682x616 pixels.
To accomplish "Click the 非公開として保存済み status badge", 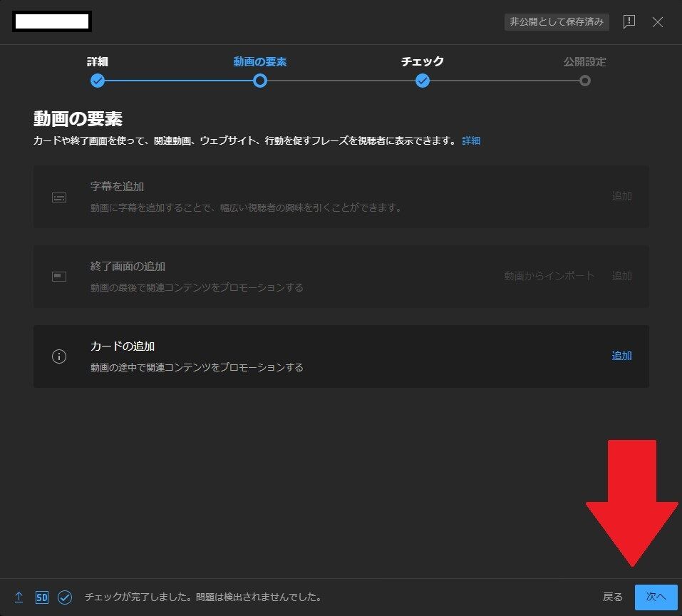I will [557, 22].
